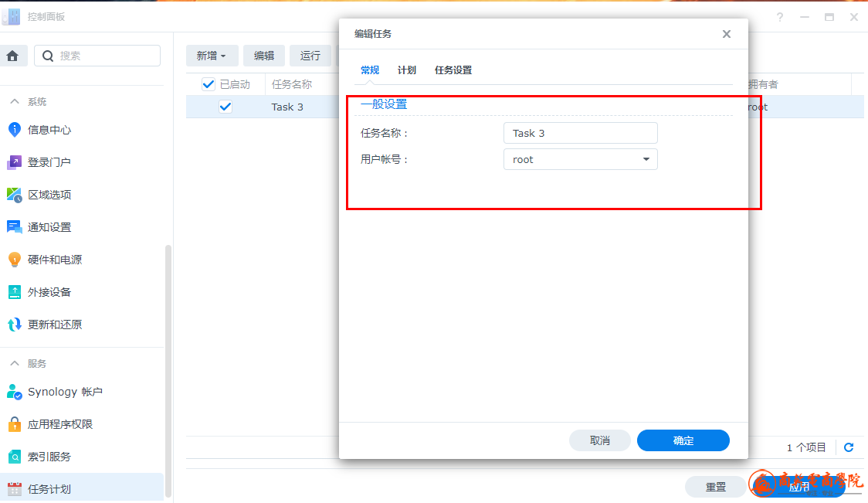Click the home icon in sidebar
Image resolution: width=868 pixels, height=503 pixels.
click(12, 56)
